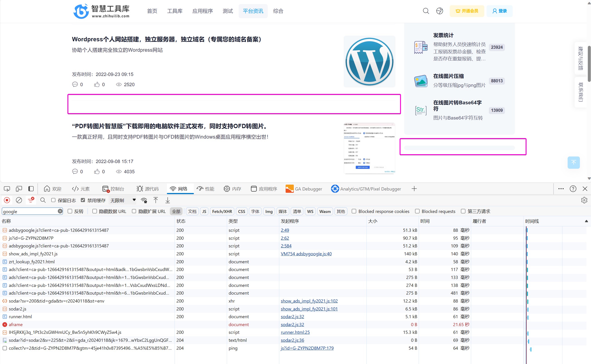Viewport: 591px width, 364px height.
Task: Click the 在线图片压缩 tool icon
Action: coord(421,81)
